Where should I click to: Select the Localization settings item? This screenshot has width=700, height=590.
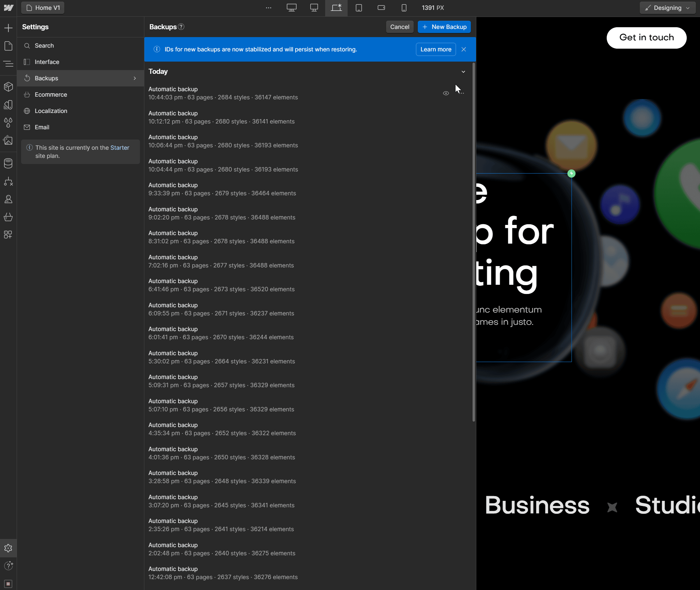51,111
